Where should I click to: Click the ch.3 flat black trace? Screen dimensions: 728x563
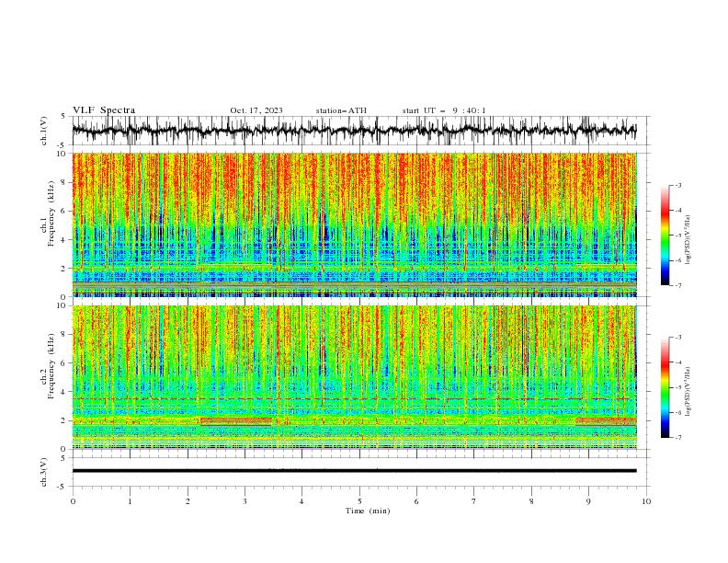(355, 471)
